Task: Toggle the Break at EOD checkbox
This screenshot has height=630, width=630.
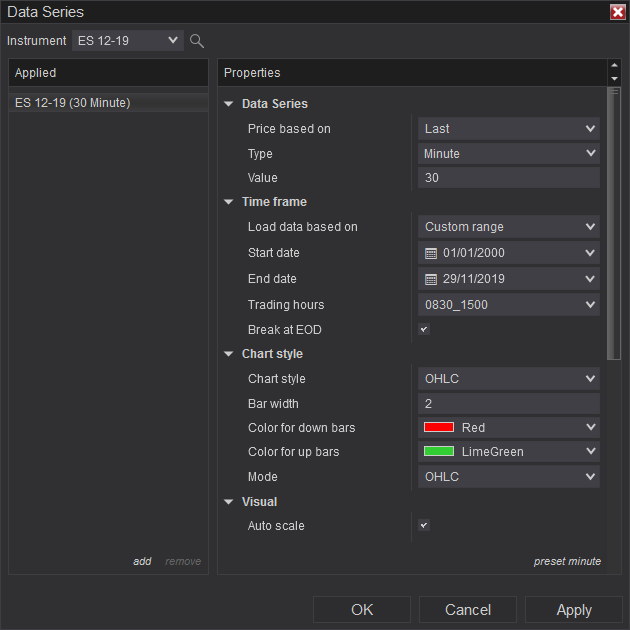Action: pos(423,329)
